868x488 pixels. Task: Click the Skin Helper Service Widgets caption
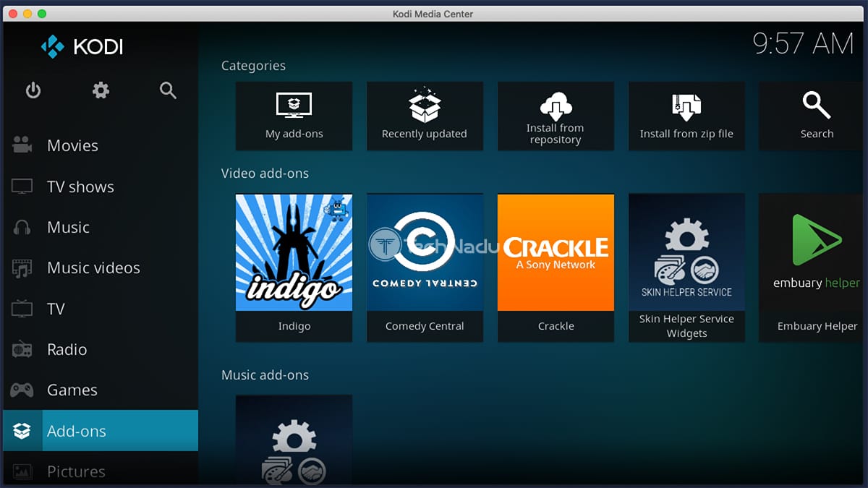click(x=686, y=326)
